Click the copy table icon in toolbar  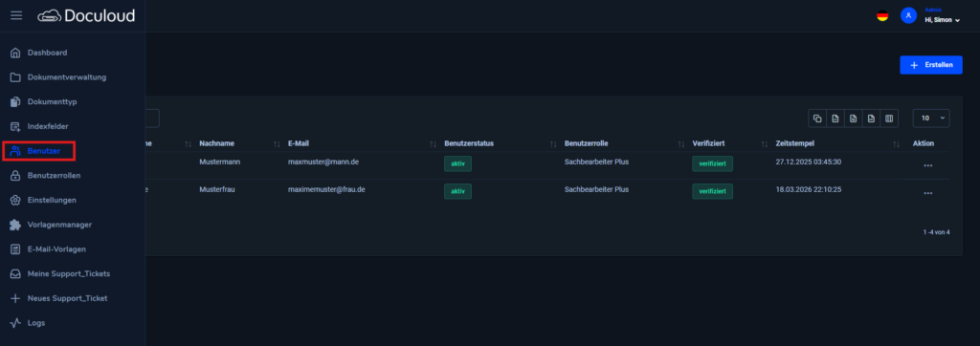pyautogui.click(x=817, y=118)
